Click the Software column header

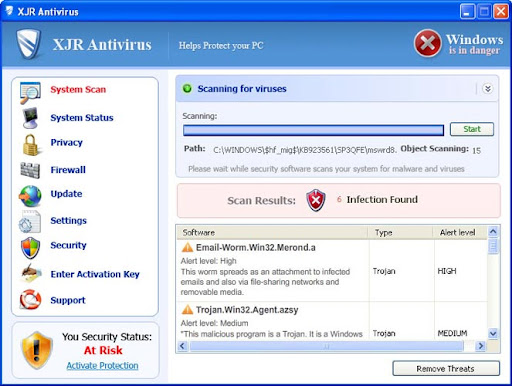click(272, 232)
